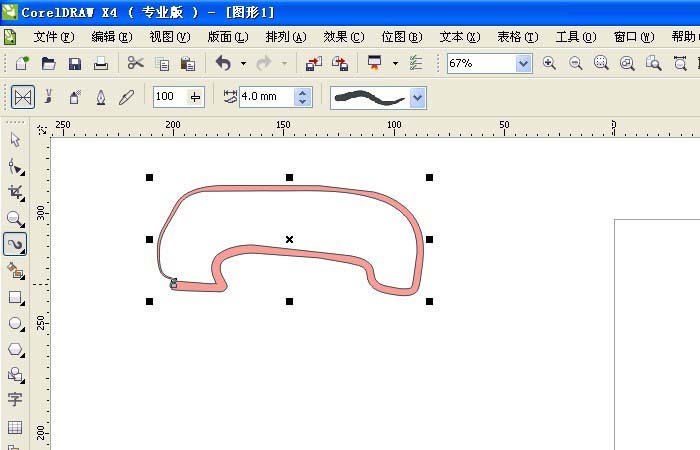The height and width of the screenshot is (450, 700).
Task: Click the smoothing slider button beside 100
Action: point(195,97)
